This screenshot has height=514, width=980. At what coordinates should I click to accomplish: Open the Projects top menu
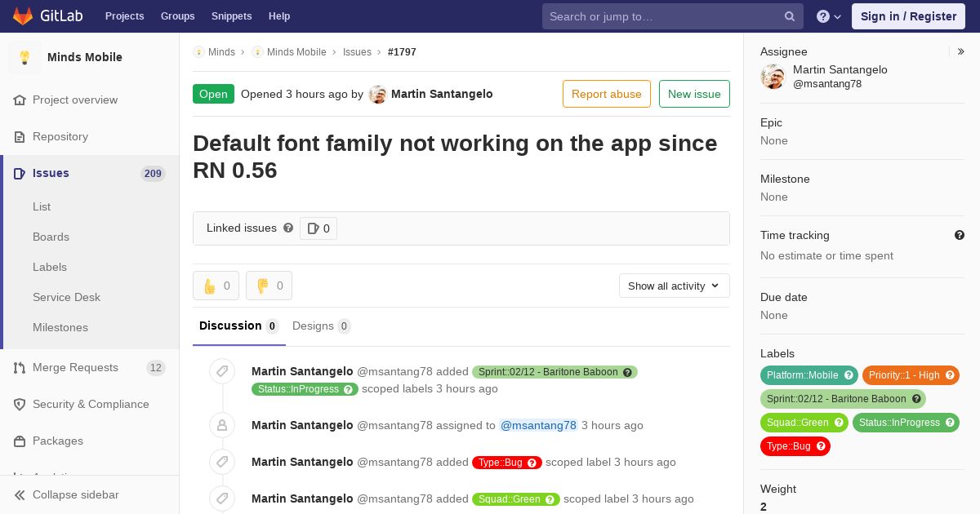(124, 16)
